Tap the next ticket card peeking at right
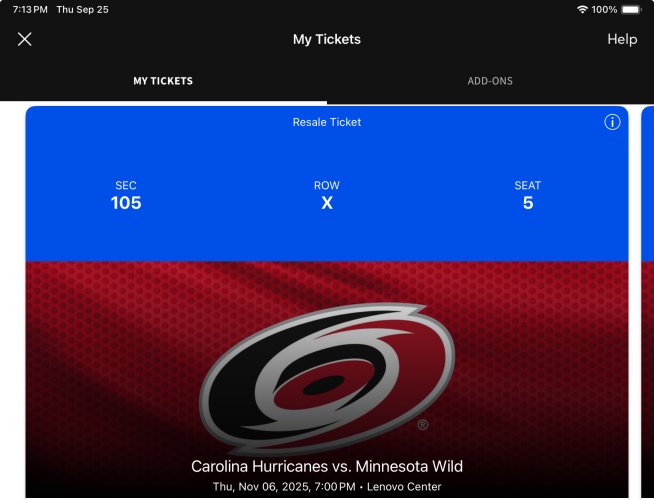Image resolution: width=654 pixels, height=500 pixels. pos(646,300)
